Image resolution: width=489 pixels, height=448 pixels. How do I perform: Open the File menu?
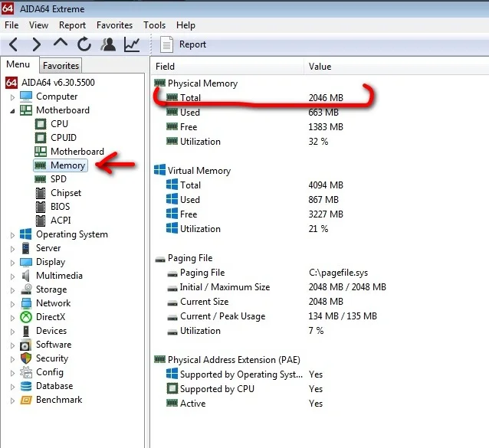11,25
